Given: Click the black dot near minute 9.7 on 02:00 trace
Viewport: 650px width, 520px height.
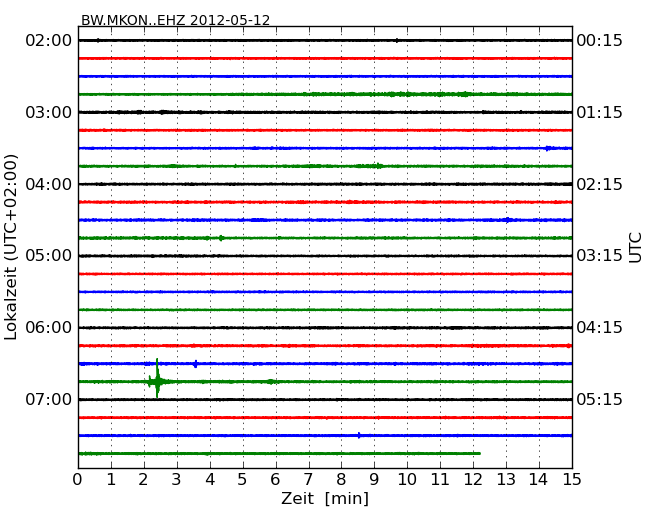Looking at the screenshot, I should [x=397, y=41].
